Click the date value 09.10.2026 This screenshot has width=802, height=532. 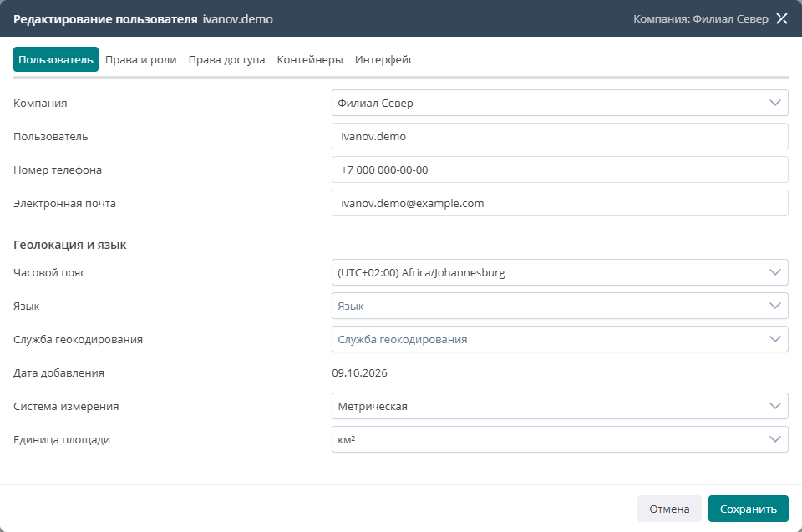pos(359,373)
